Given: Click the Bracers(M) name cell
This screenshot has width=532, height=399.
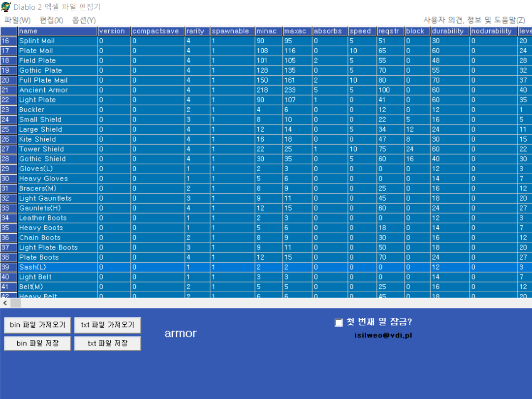Looking at the screenshot, I should tap(58, 188).
